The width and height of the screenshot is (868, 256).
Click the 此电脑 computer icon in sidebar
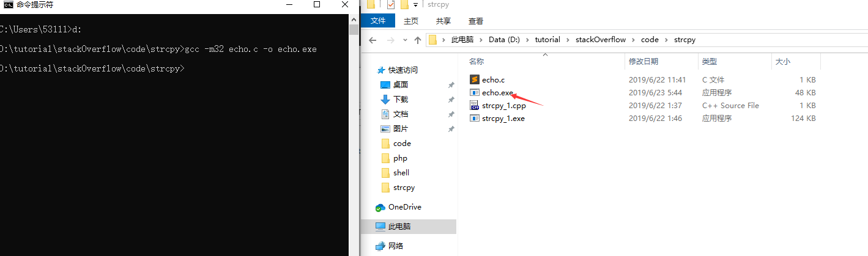[380, 227]
